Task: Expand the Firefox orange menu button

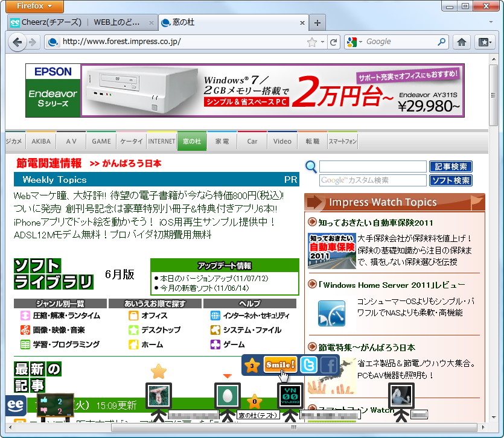Action: [x=33, y=7]
